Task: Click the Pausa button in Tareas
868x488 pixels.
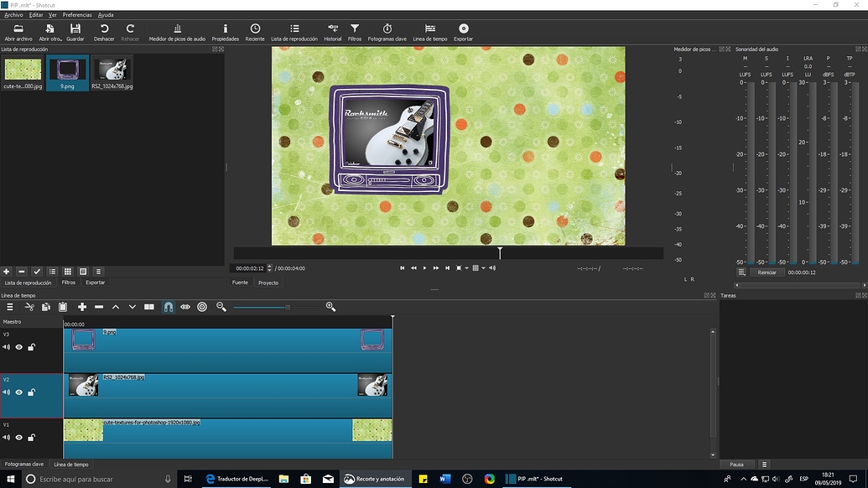Action: coord(737,465)
